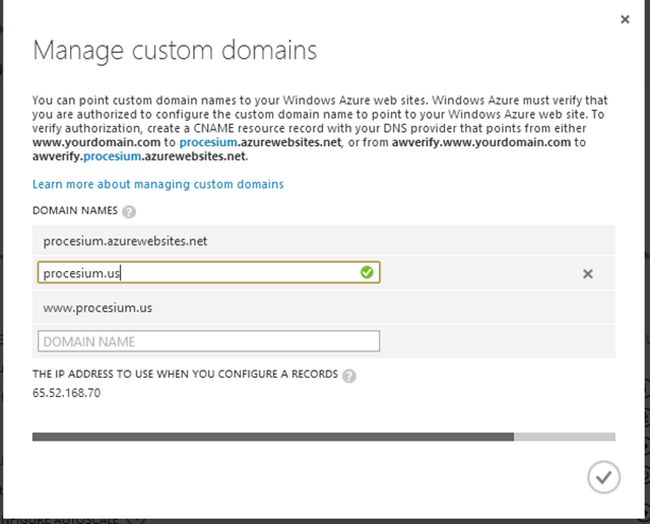Viewport: 650px width, 524px height.
Task: Click the empty DOMAIN NAME field
Action: click(x=209, y=341)
